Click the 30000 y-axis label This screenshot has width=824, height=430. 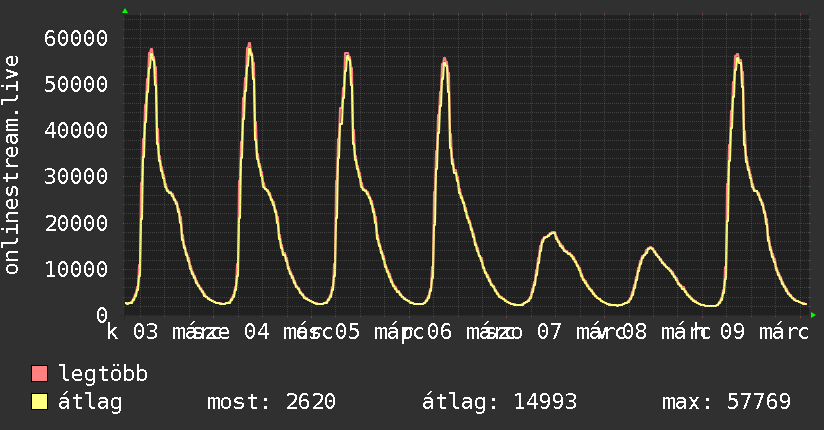pyautogui.click(x=76, y=177)
